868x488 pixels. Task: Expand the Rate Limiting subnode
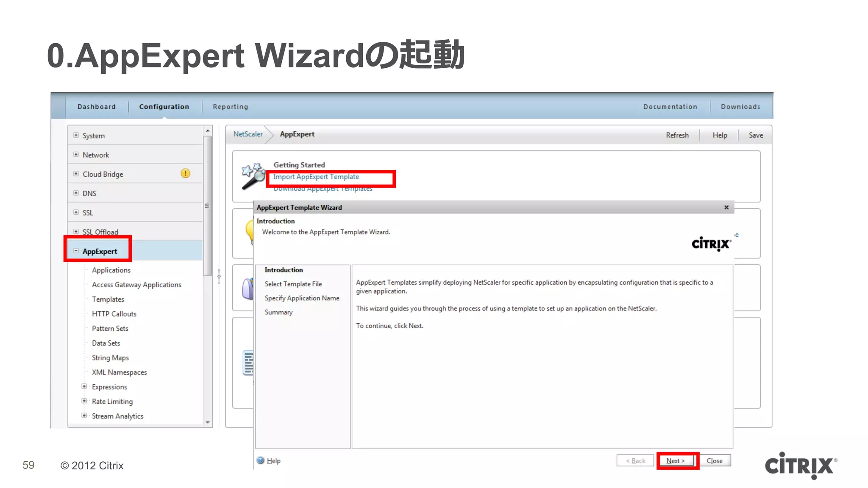point(84,401)
